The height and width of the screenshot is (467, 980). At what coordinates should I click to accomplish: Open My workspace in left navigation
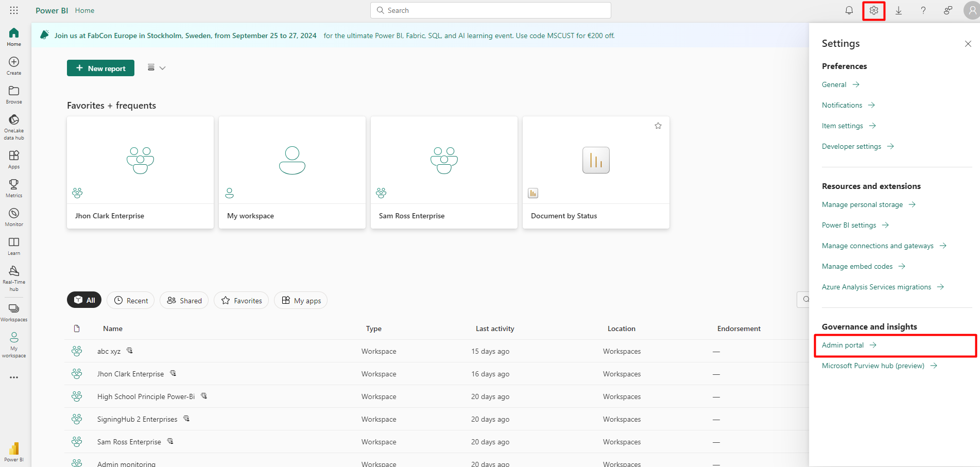[14, 345]
